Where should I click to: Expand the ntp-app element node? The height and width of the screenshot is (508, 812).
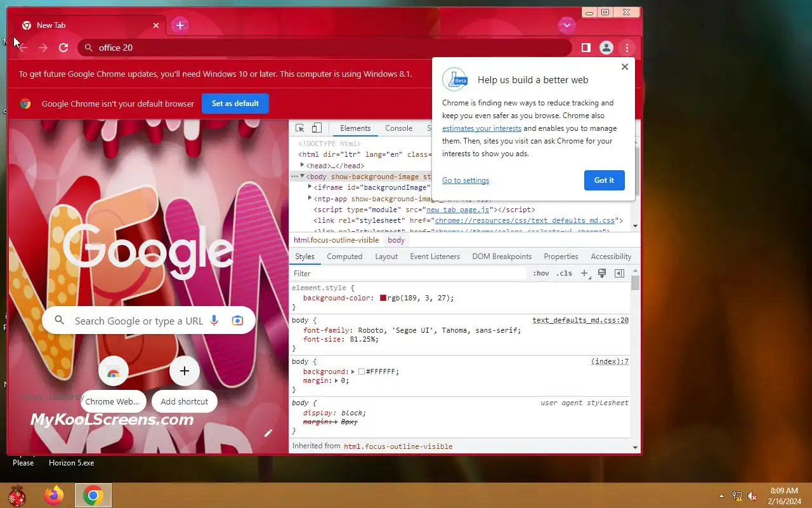(x=310, y=198)
